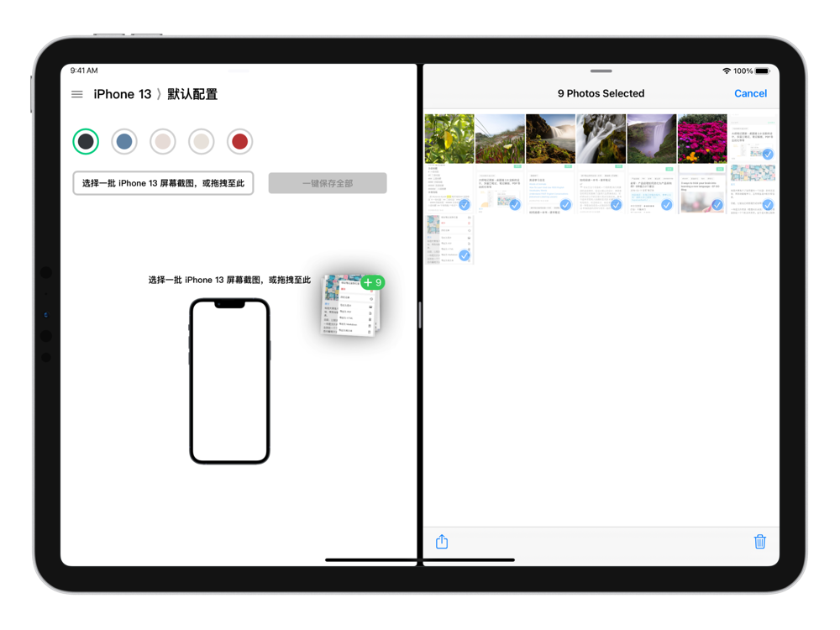Select the pink color swatch
Image resolution: width=840 pixels, height=630 pixels.
coord(163,141)
